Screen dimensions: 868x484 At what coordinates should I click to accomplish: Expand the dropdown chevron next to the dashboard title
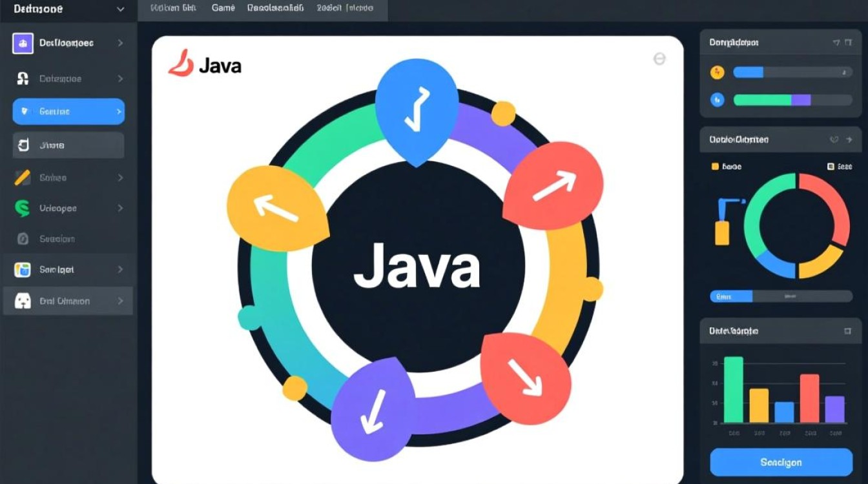pos(119,10)
